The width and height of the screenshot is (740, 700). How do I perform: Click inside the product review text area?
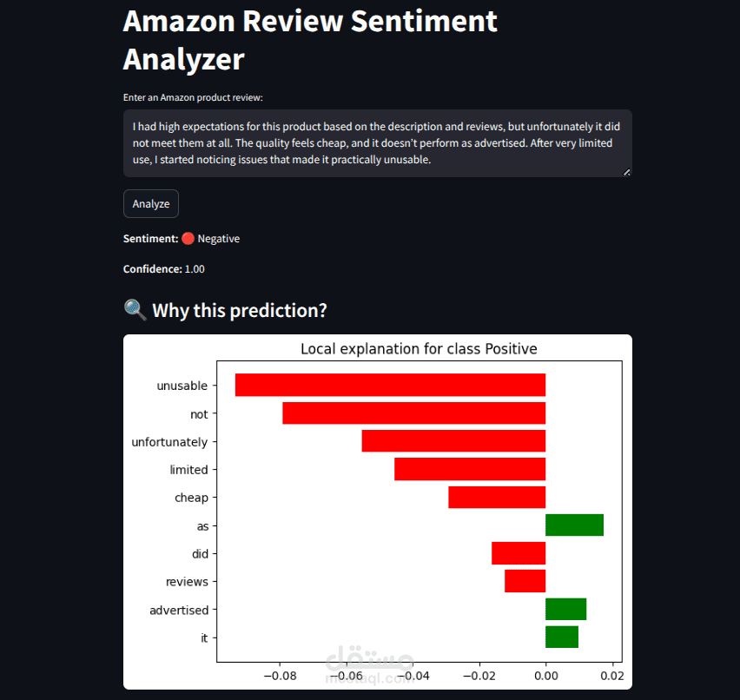click(x=377, y=143)
